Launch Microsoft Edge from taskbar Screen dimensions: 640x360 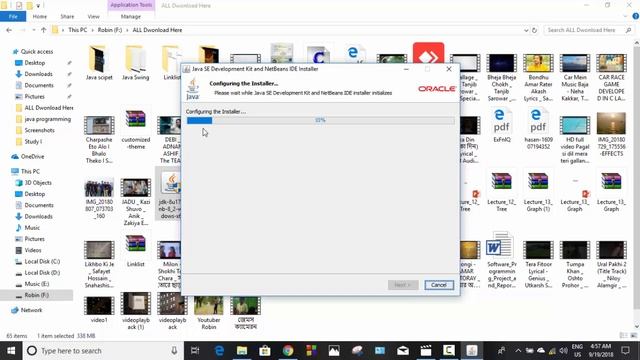(x=219, y=351)
